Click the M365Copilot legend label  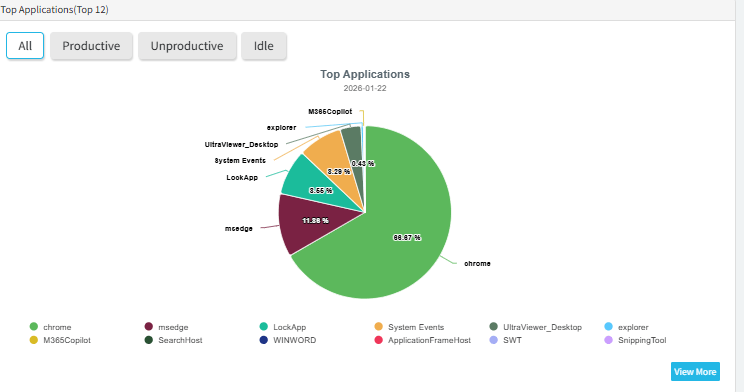[67, 340]
